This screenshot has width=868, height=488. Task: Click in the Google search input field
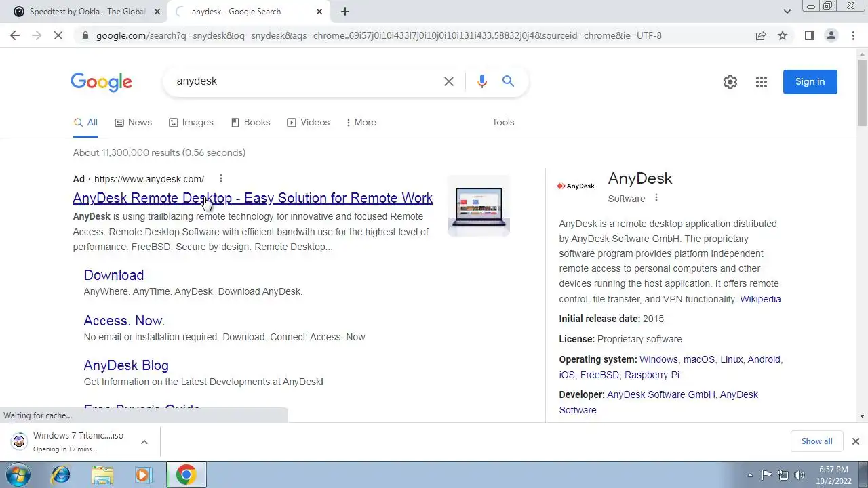click(x=305, y=81)
